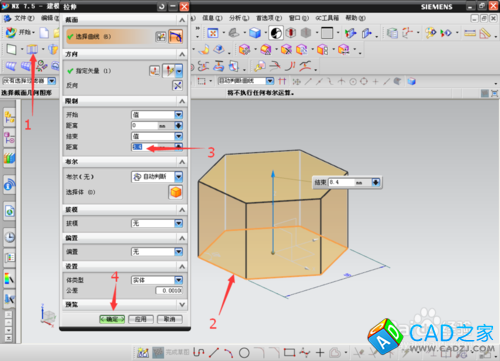Click the green OK button
The height and width of the screenshot is (361, 500).
point(112,319)
